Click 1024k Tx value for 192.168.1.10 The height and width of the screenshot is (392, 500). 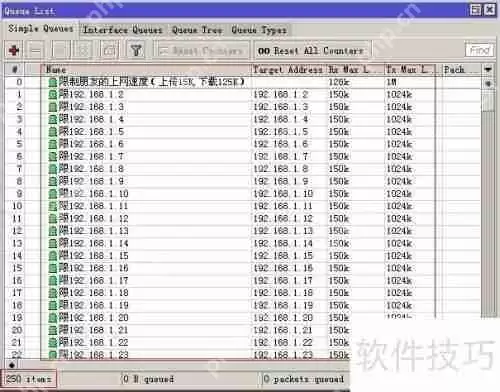[x=399, y=194]
